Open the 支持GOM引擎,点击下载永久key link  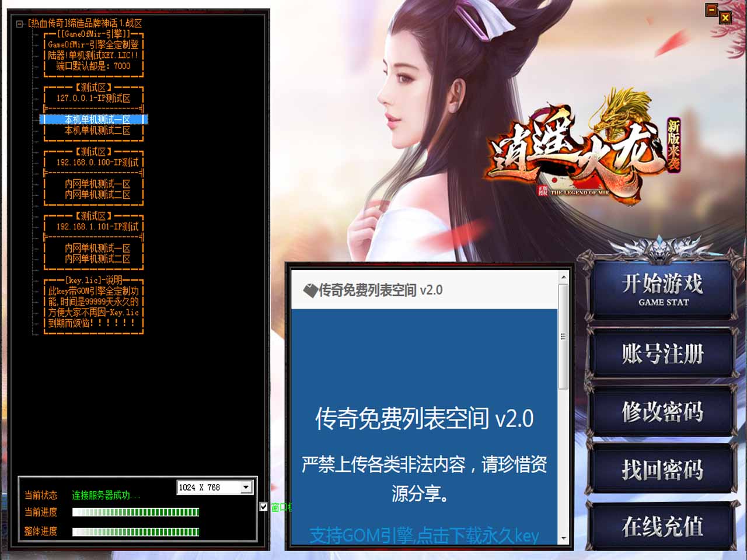424,535
